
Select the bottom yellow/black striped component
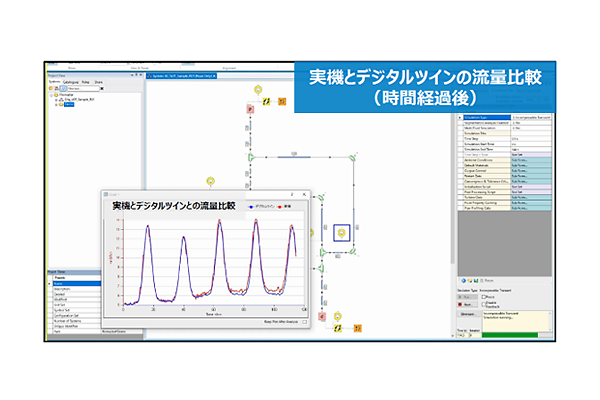(338, 328)
